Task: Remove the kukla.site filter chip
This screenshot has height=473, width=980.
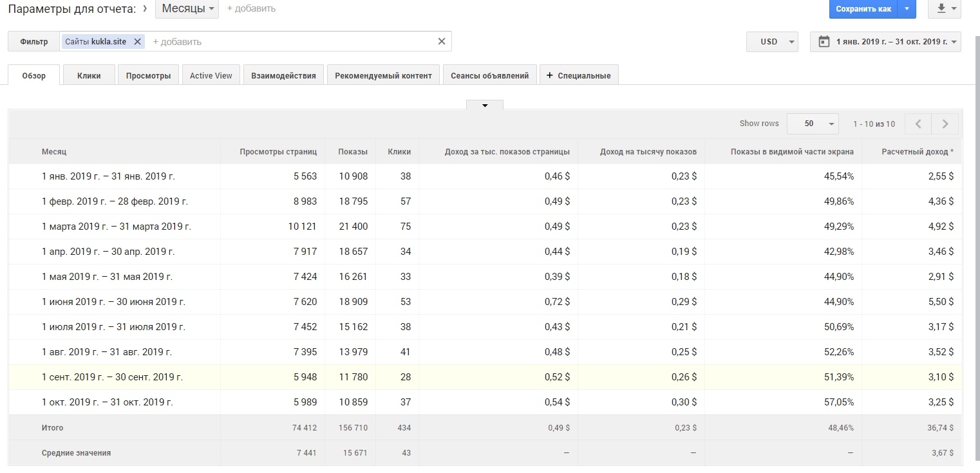Action: click(x=137, y=42)
